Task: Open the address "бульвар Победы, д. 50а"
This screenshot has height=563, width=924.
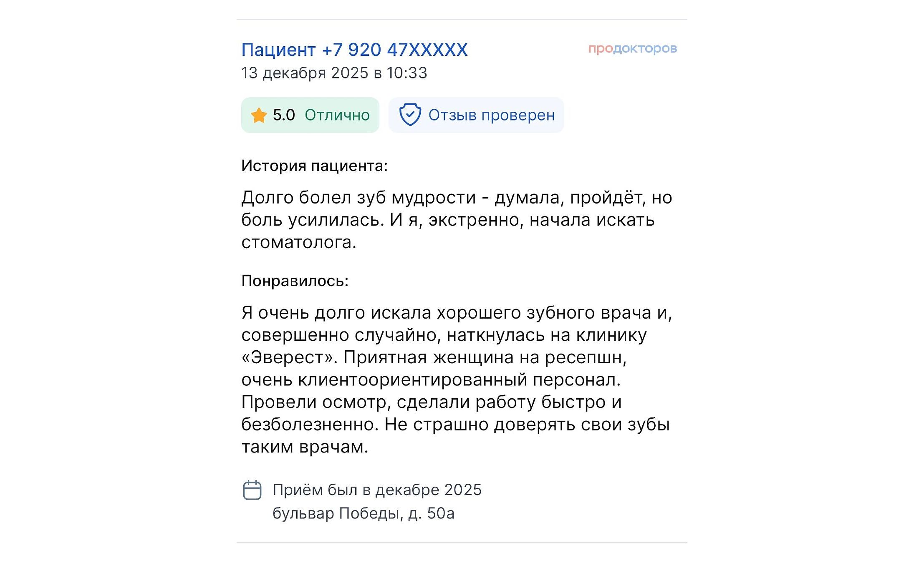Action: (363, 513)
